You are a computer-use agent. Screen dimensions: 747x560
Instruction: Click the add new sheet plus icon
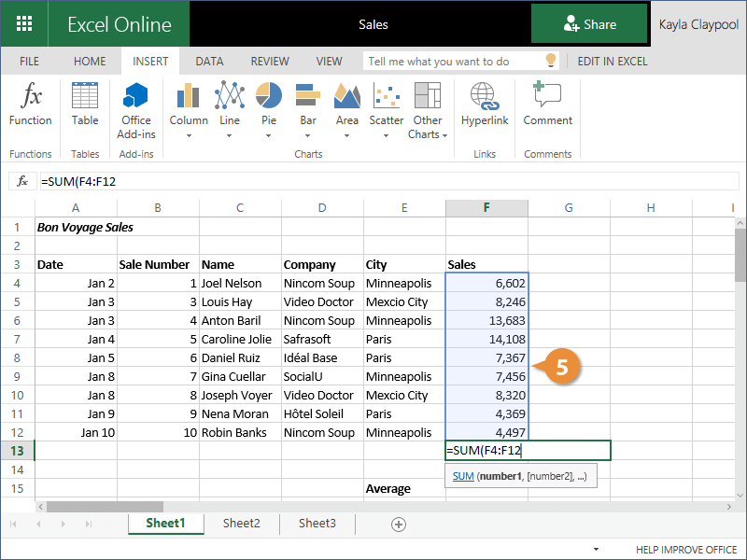click(399, 524)
